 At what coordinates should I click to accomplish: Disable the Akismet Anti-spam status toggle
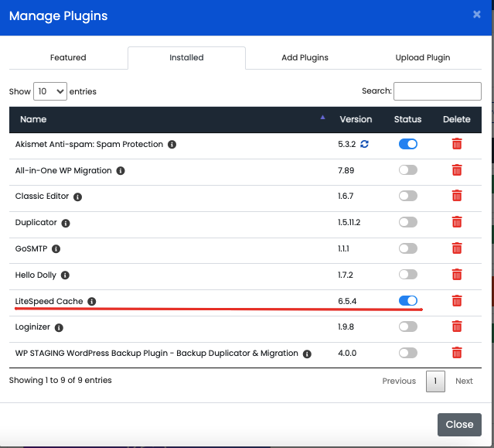[x=408, y=144]
